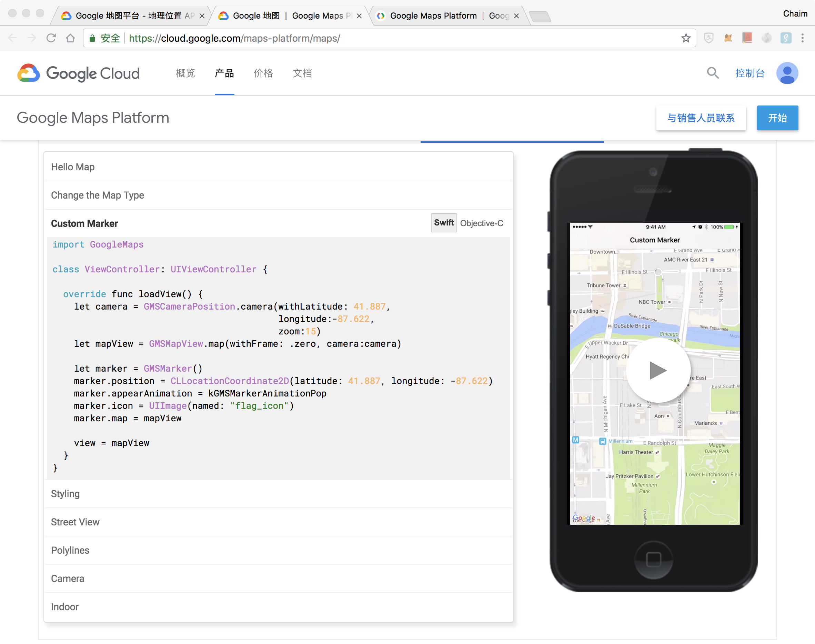Click the user account avatar
This screenshot has height=644, width=815.
(x=787, y=73)
